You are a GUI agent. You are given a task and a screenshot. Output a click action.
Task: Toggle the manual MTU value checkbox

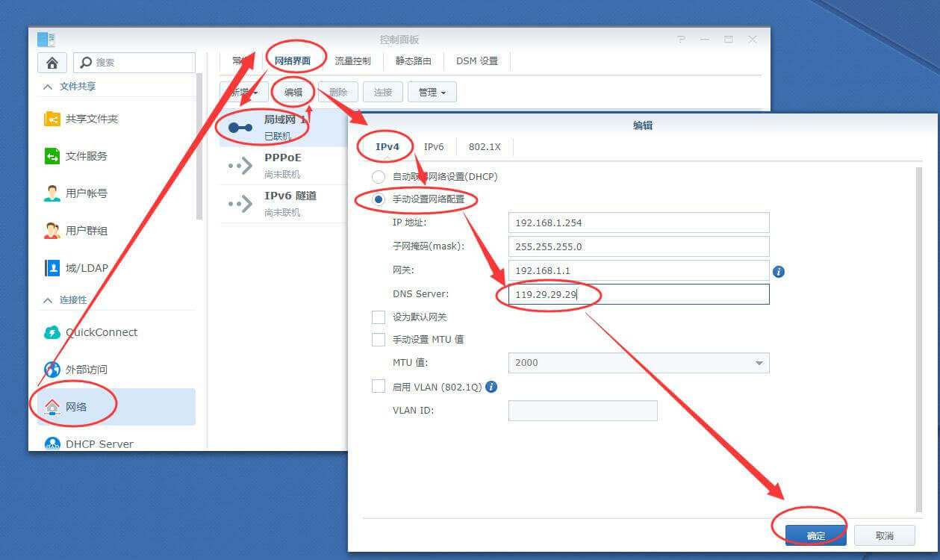[x=379, y=340]
